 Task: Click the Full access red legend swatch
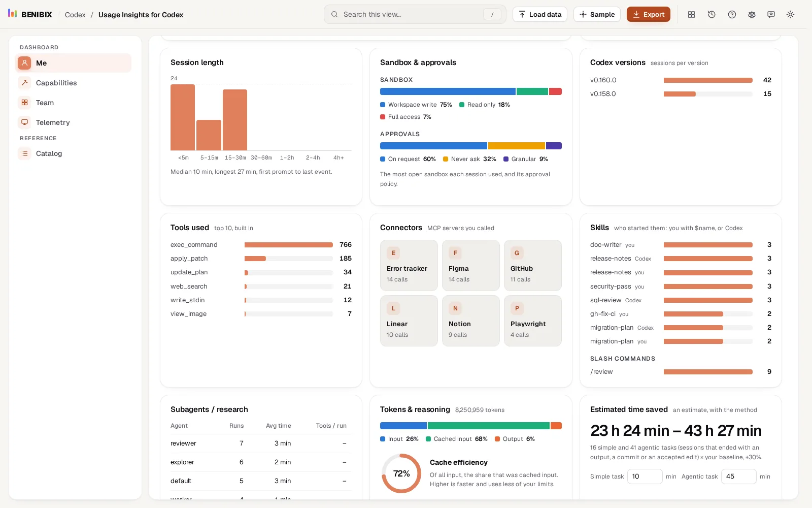(x=383, y=117)
